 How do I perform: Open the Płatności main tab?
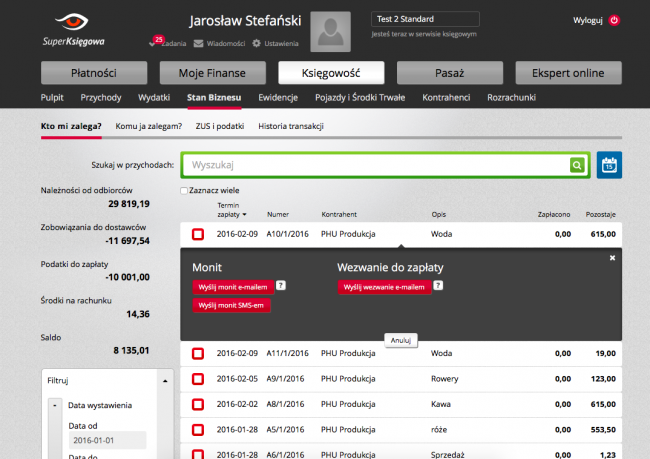click(94, 73)
